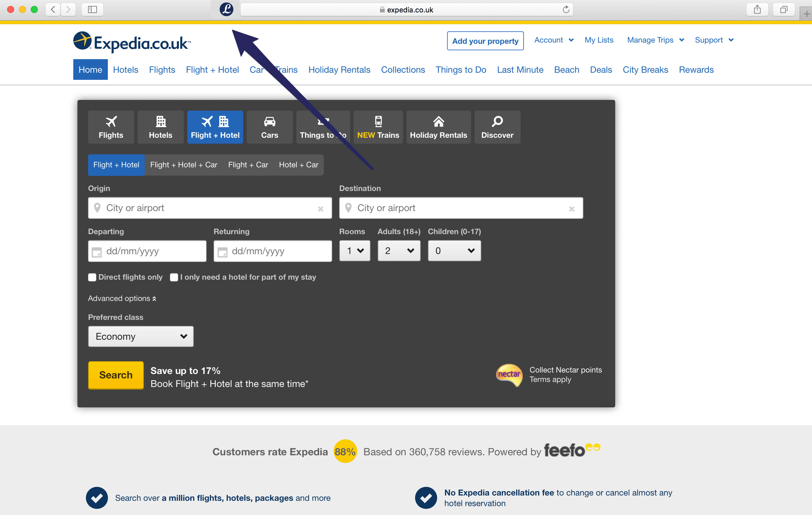Viewport: 812px width, 515px height.
Task: Open My Lists link
Action: click(599, 40)
